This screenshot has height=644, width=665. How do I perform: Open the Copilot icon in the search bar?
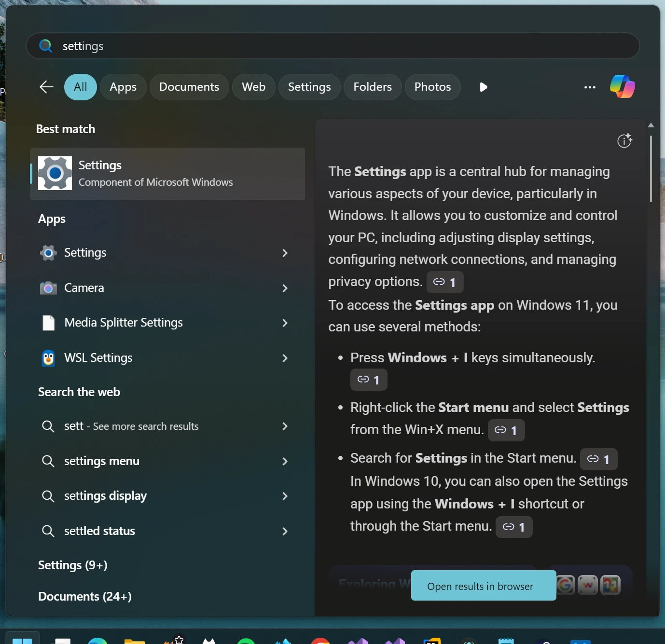622,87
